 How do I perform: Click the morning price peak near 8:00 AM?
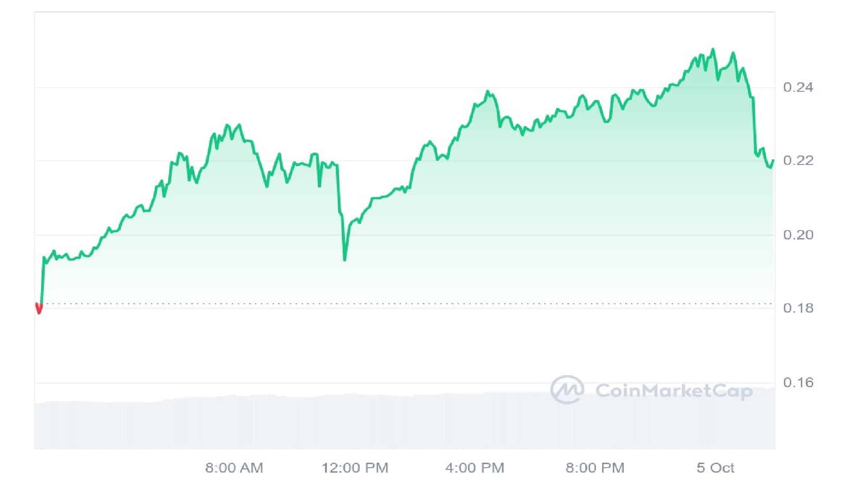point(227,125)
